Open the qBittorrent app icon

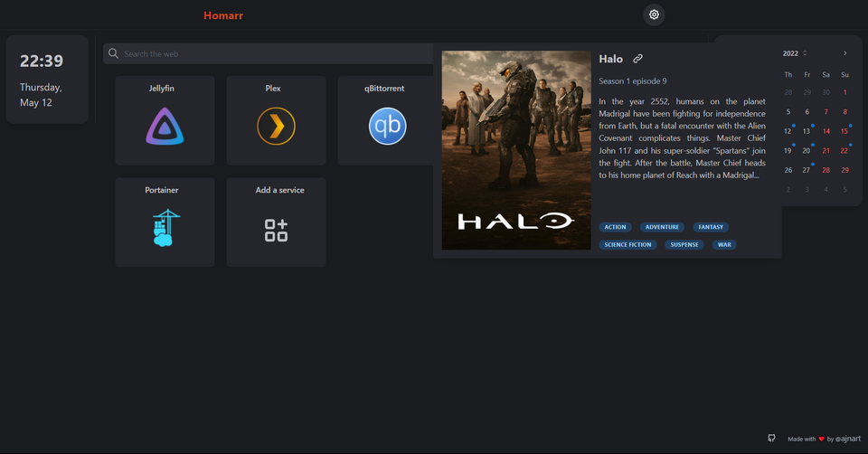point(387,126)
